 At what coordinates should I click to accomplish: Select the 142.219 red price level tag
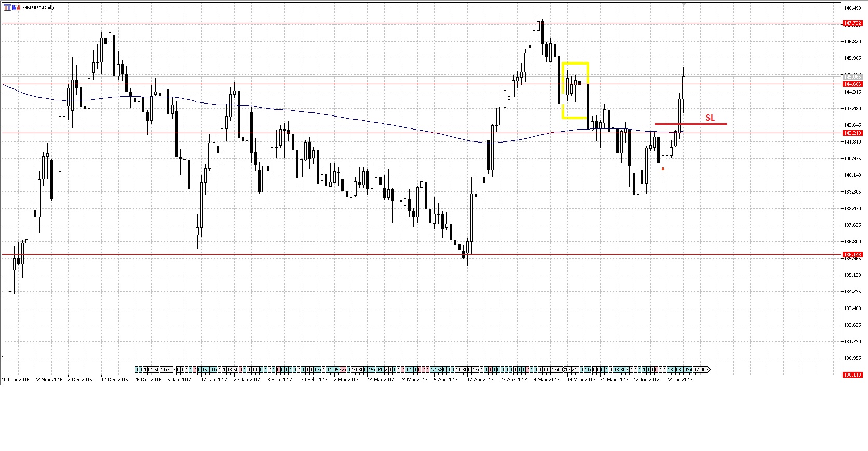852,133
